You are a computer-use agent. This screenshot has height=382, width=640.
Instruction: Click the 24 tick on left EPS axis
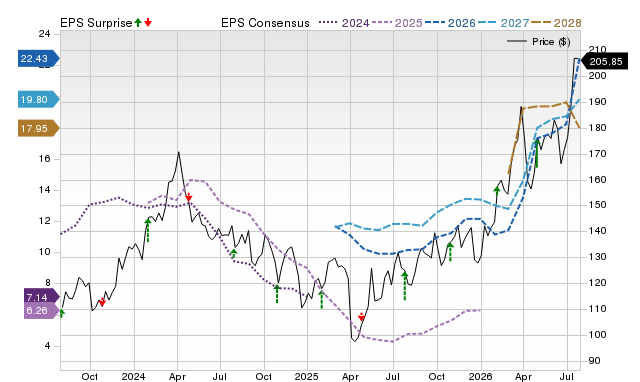pyautogui.click(x=44, y=34)
